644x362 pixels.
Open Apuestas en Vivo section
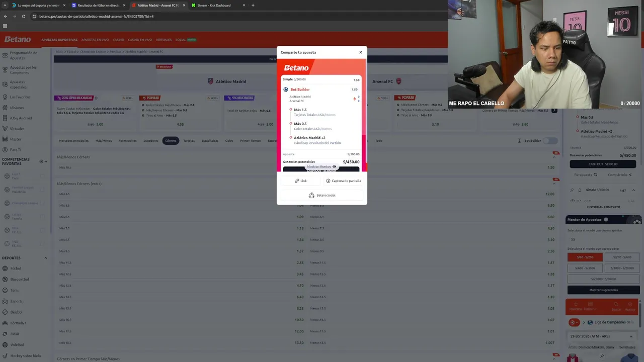click(x=95, y=40)
